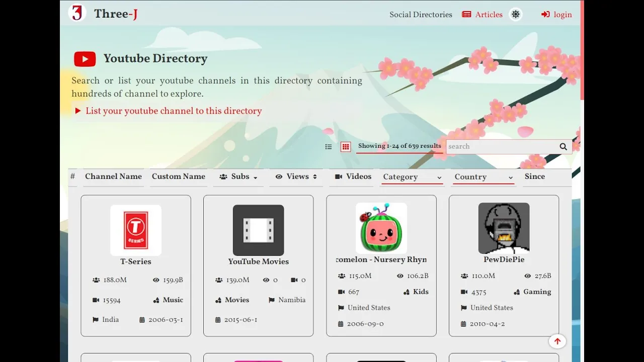This screenshot has height=362, width=644.
Task: Click the T-Series channel name
Action: coord(136,261)
